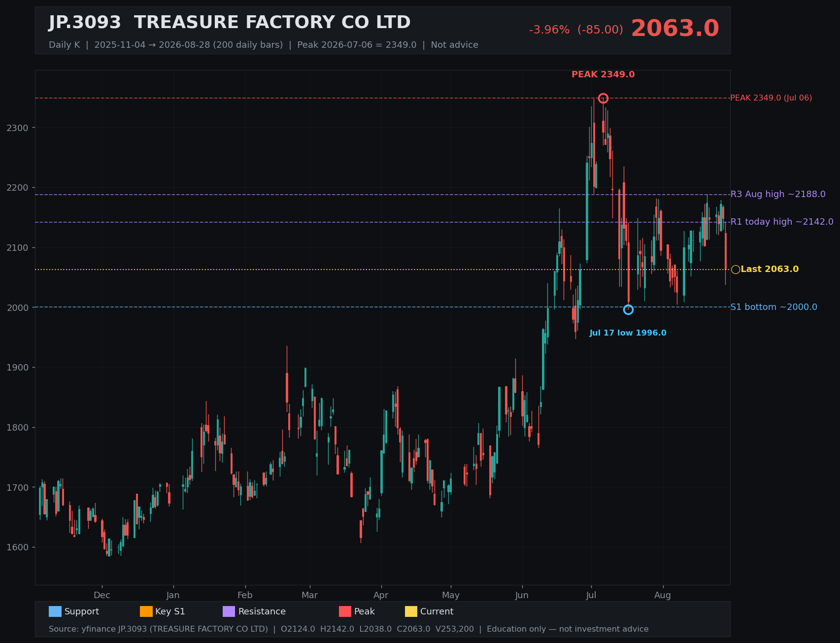Click the 2300 y-axis tick label
840x643 pixels.
click(18, 128)
